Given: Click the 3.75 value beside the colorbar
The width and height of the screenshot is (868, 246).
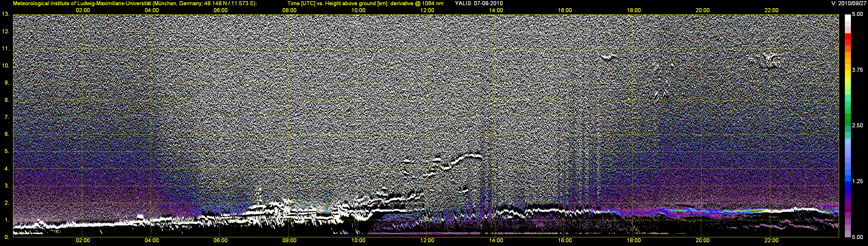Looking at the screenshot, I should click(858, 70).
